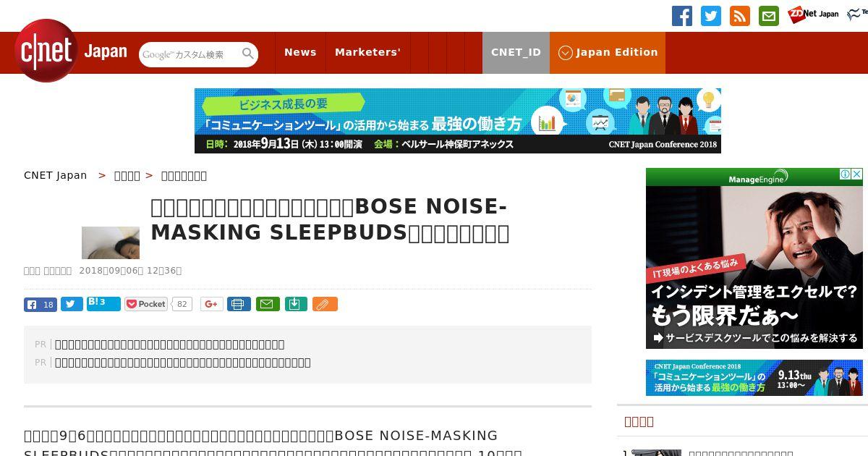868x456 pixels.
Task: Open the Marketers' menu
Action: tap(367, 52)
